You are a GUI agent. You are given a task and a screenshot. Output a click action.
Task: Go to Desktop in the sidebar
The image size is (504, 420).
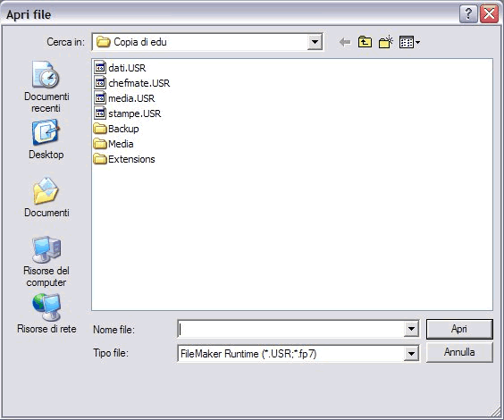click(x=46, y=139)
